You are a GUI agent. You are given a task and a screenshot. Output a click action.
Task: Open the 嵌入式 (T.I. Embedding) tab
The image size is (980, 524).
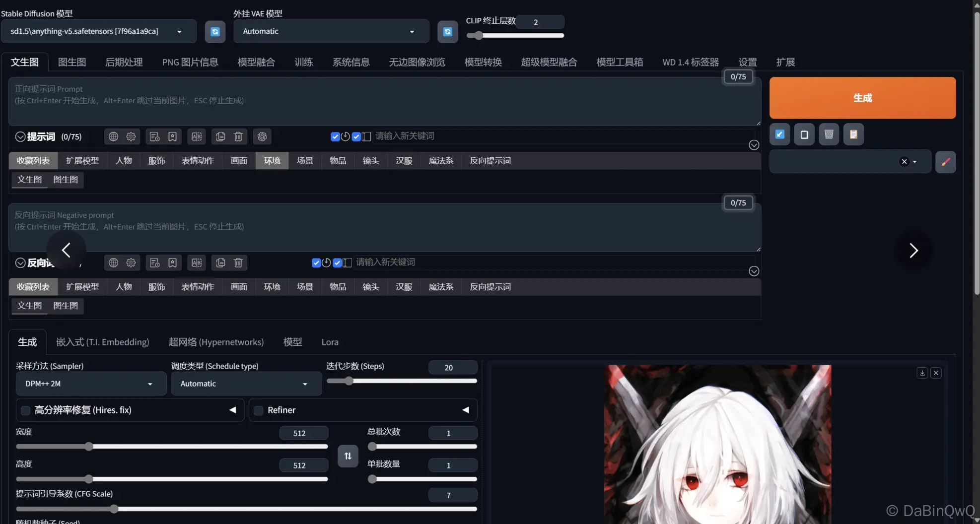[x=103, y=342]
